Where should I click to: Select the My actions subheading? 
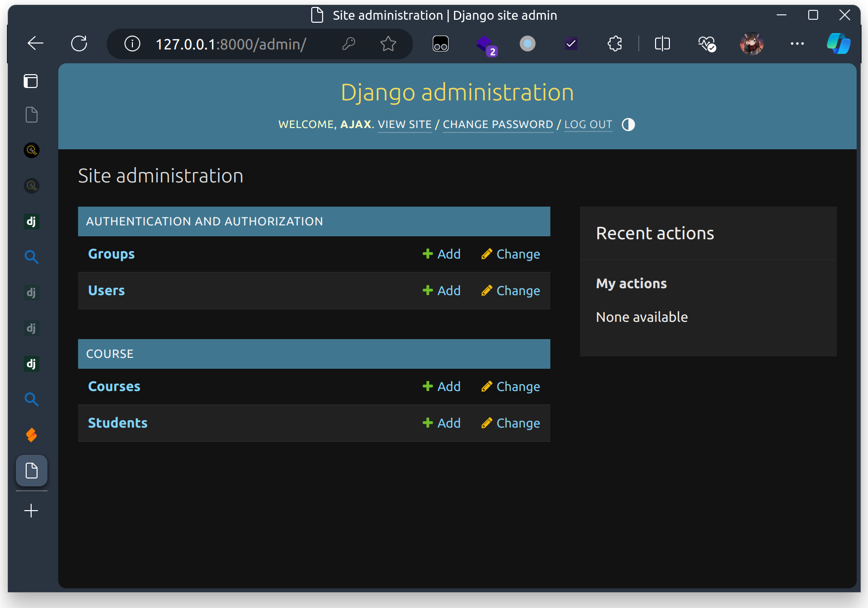[x=631, y=284]
